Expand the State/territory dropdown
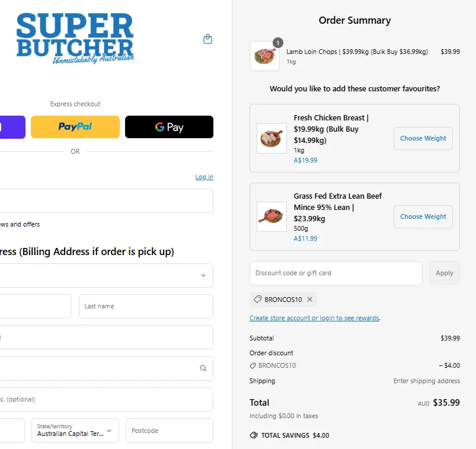 (75, 431)
